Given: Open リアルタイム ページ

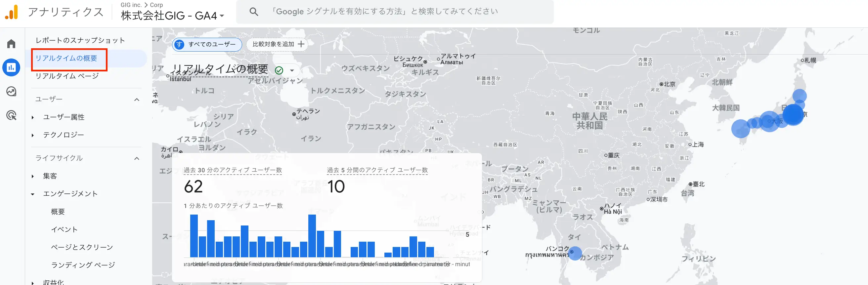Looking at the screenshot, I should point(67,76).
